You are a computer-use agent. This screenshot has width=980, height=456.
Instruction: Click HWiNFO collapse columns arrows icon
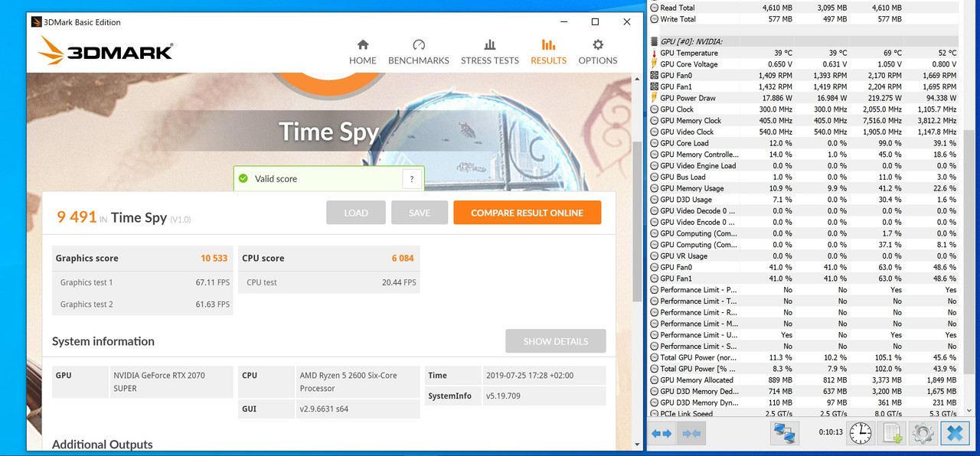[x=691, y=434]
